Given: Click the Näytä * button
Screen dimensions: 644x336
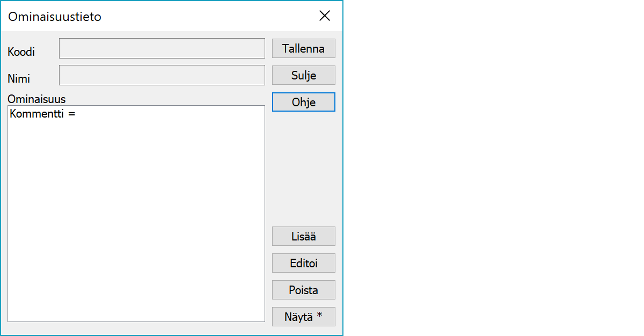Looking at the screenshot, I should pos(303,317).
